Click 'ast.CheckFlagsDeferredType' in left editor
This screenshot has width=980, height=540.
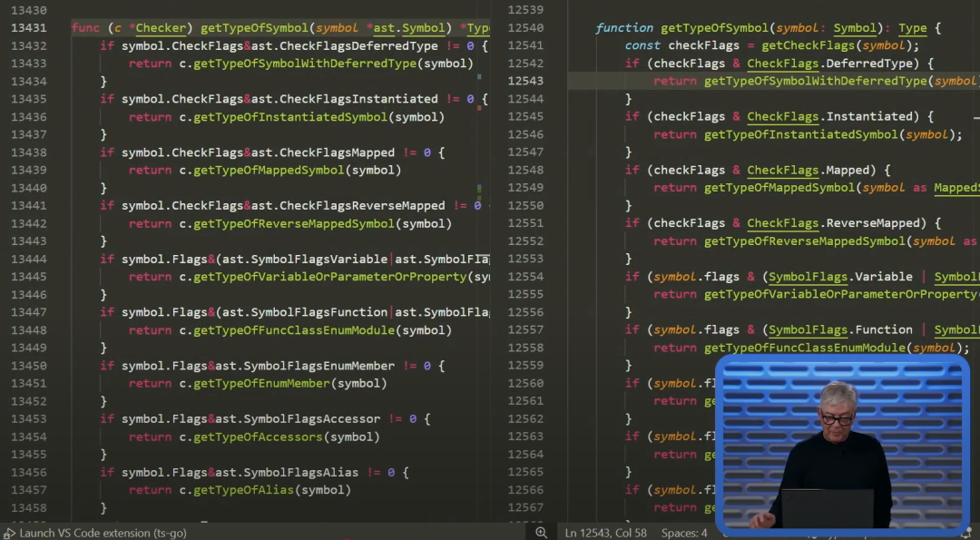tap(345, 45)
